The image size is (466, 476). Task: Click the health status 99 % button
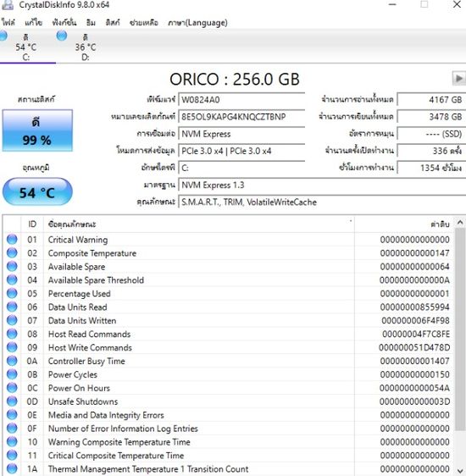click(x=37, y=130)
